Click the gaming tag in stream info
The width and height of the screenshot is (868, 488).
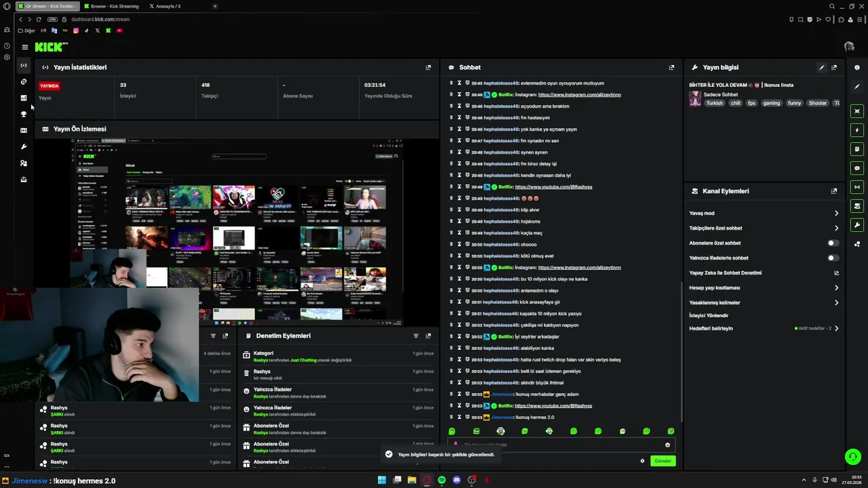pyautogui.click(x=771, y=103)
